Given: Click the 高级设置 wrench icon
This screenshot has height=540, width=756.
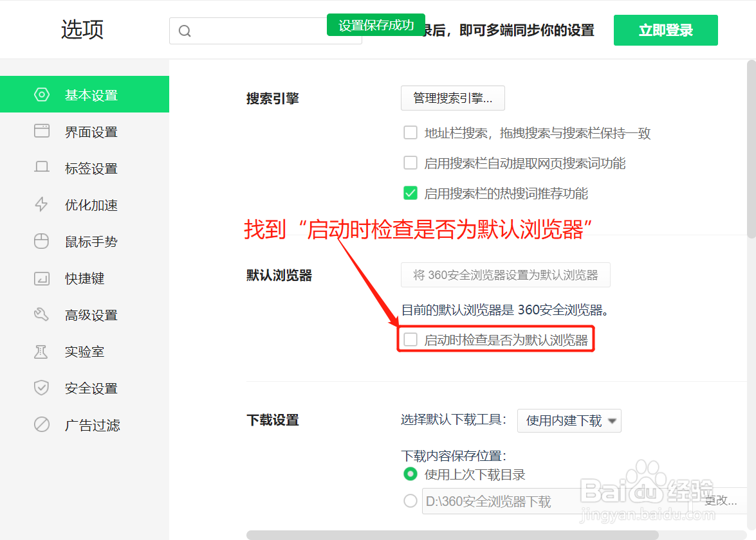Looking at the screenshot, I should tap(41, 314).
